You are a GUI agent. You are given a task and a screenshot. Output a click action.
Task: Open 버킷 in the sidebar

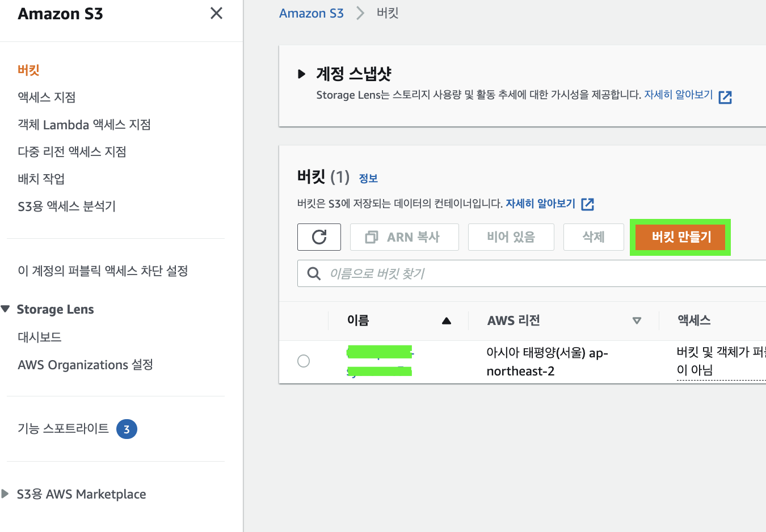coord(28,70)
